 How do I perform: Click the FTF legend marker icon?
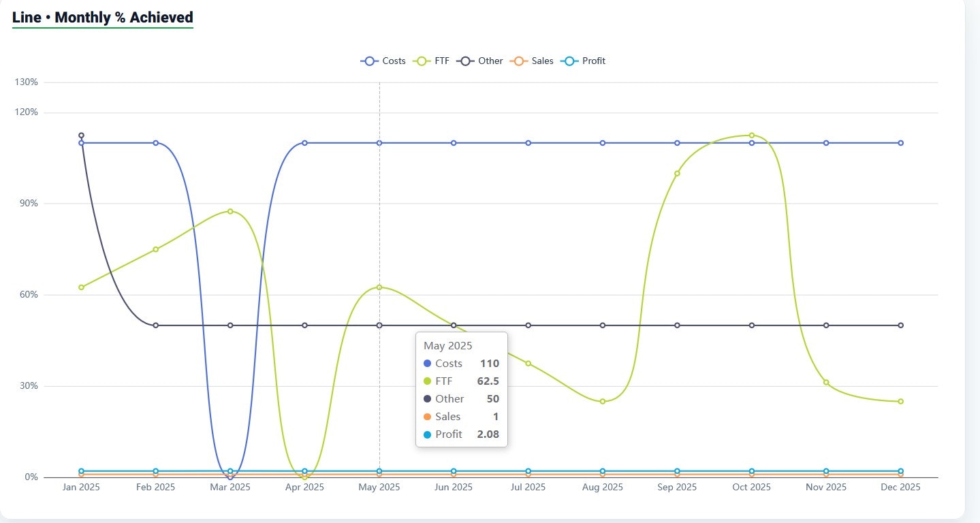click(422, 61)
